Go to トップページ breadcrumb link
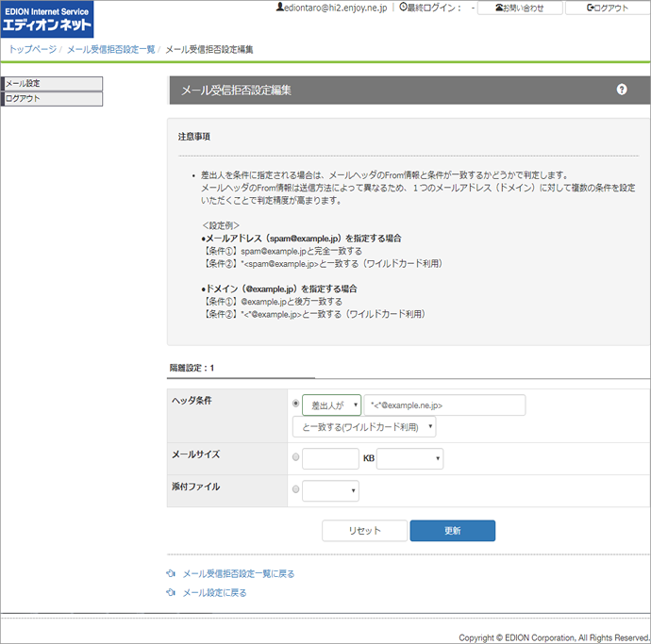The height and width of the screenshot is (644, 651). click(x=31, y=49)
